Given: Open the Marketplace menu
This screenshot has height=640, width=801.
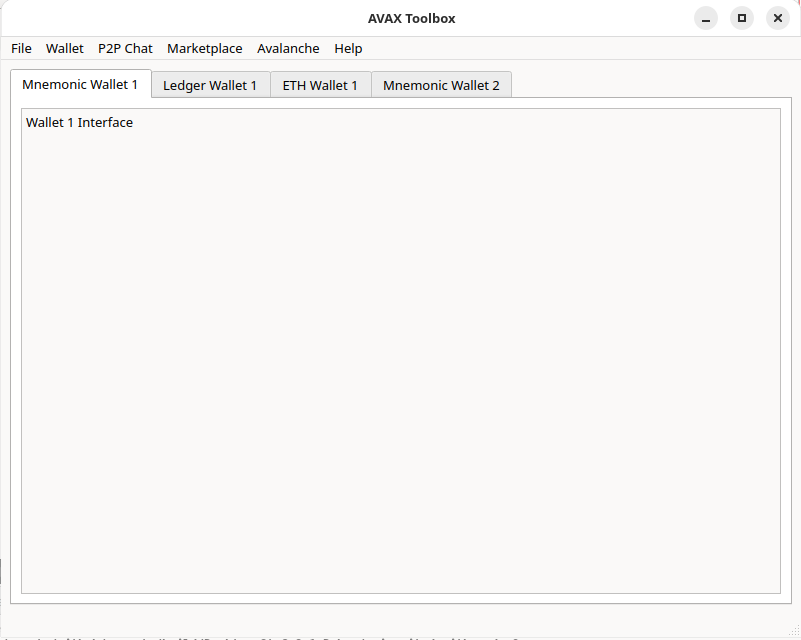Looking at the screenshot, I should click(204, 49).
